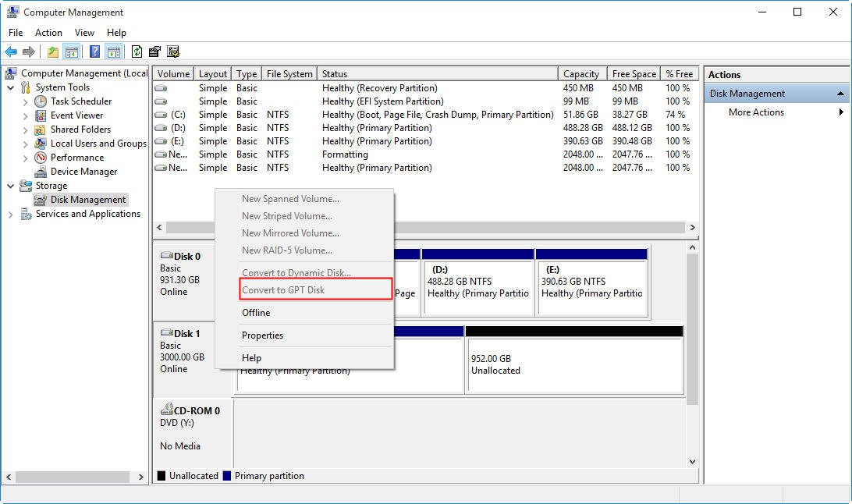Open the View menu

tap(84, 33)
